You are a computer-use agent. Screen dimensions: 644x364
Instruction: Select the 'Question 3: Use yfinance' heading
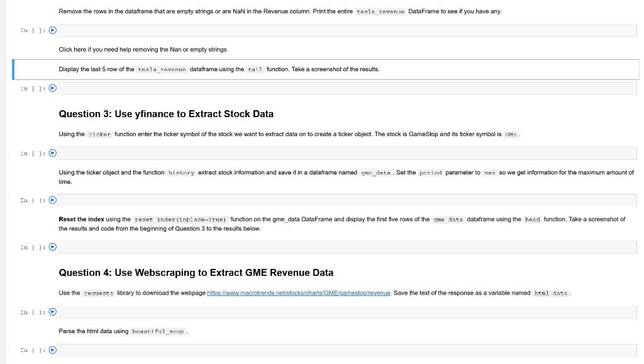166,114
